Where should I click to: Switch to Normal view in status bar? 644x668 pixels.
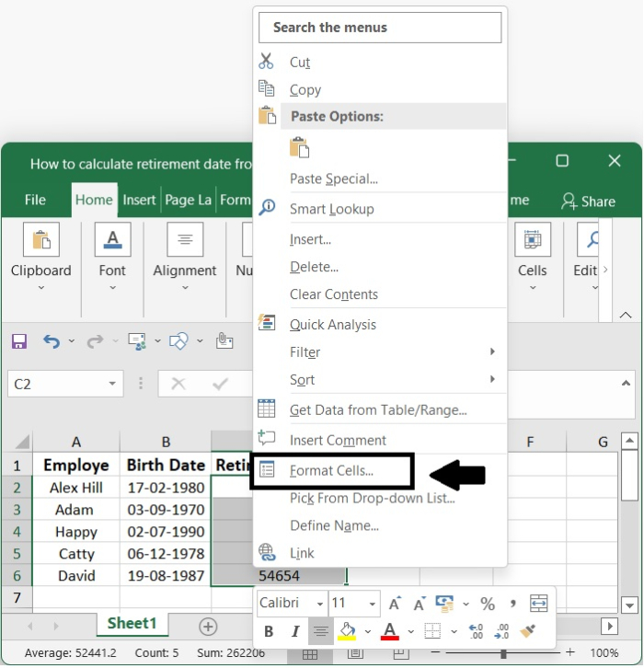pyautogui.click(x=310, y=654)
